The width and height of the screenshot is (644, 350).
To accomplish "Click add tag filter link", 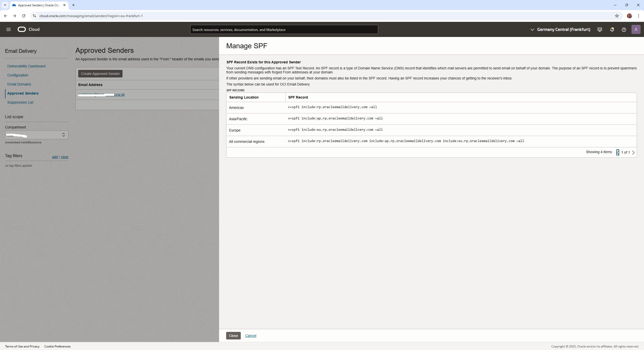I will tap(55, 157).
